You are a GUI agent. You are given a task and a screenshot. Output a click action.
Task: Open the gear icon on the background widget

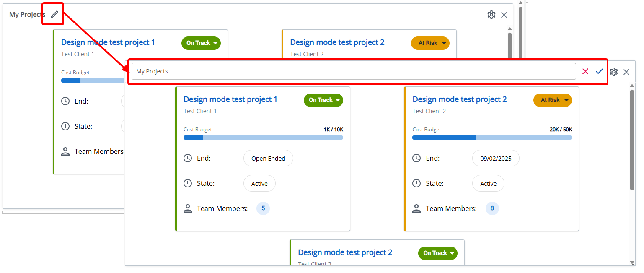491,14
